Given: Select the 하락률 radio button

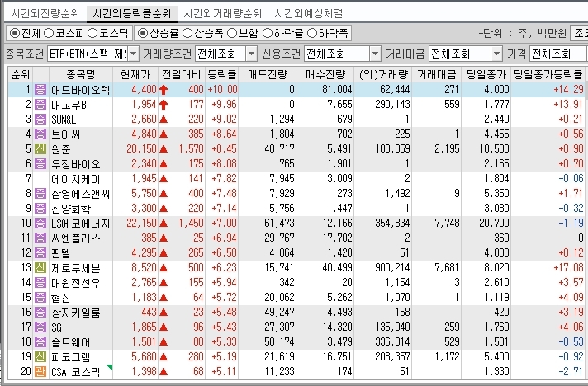Looking at the screenshot, I should pos(267,33).
